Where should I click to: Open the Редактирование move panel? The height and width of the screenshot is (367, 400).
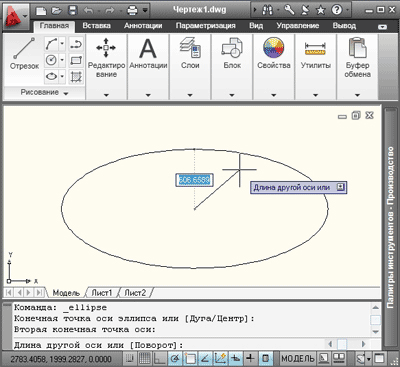(106, 57)
